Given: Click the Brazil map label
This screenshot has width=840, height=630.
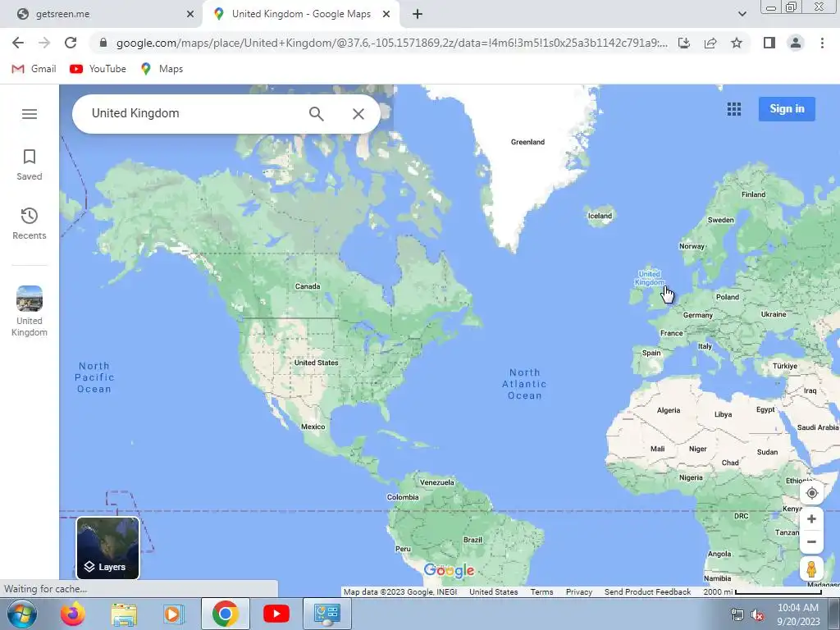Looking at the screenshot, I should [x=472, y=540].
